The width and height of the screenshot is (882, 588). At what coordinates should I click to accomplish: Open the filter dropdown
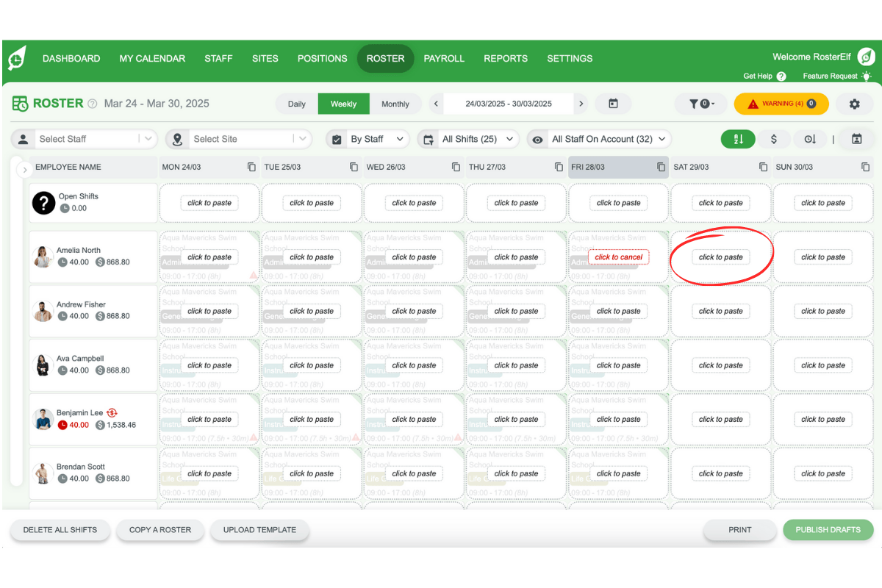pos(701,104)
